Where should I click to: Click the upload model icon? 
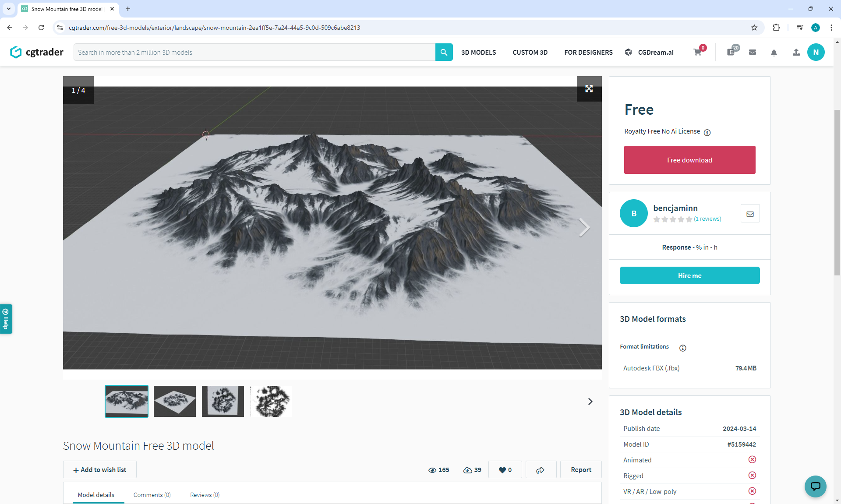[796, 53]
